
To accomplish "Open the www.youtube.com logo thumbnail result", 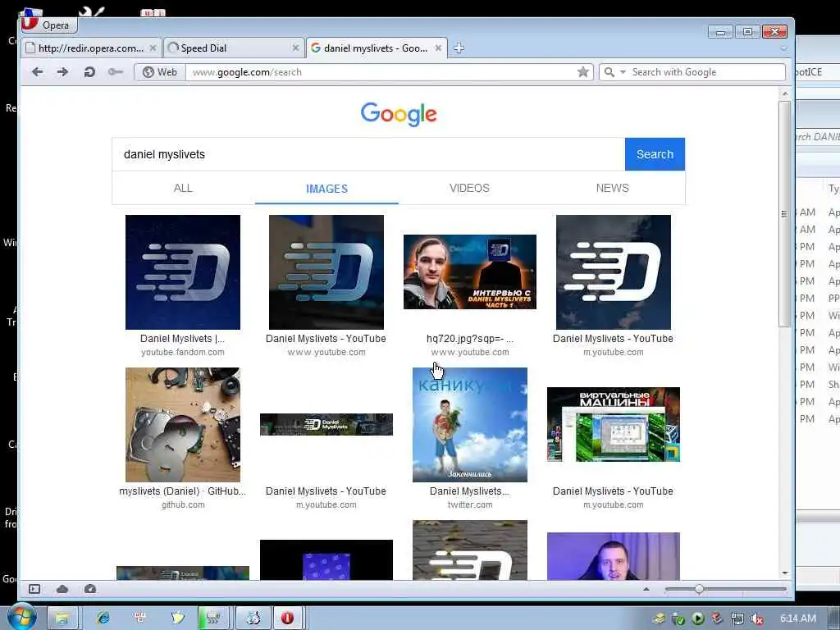I will [326, 272].
